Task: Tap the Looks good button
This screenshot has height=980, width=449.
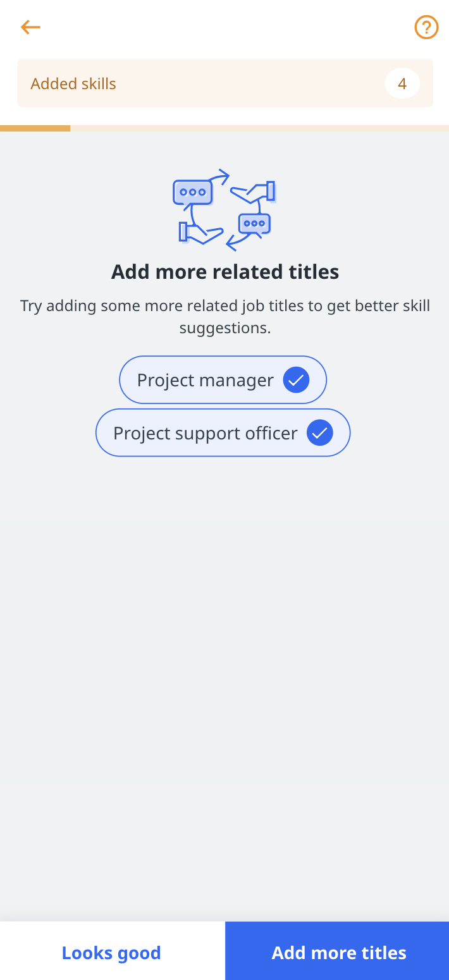Action: tap(112, 953)
